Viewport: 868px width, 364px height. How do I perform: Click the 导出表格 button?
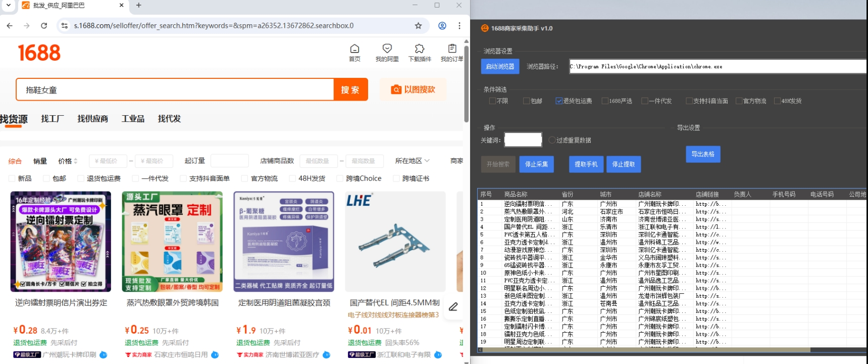pos(702,154)
